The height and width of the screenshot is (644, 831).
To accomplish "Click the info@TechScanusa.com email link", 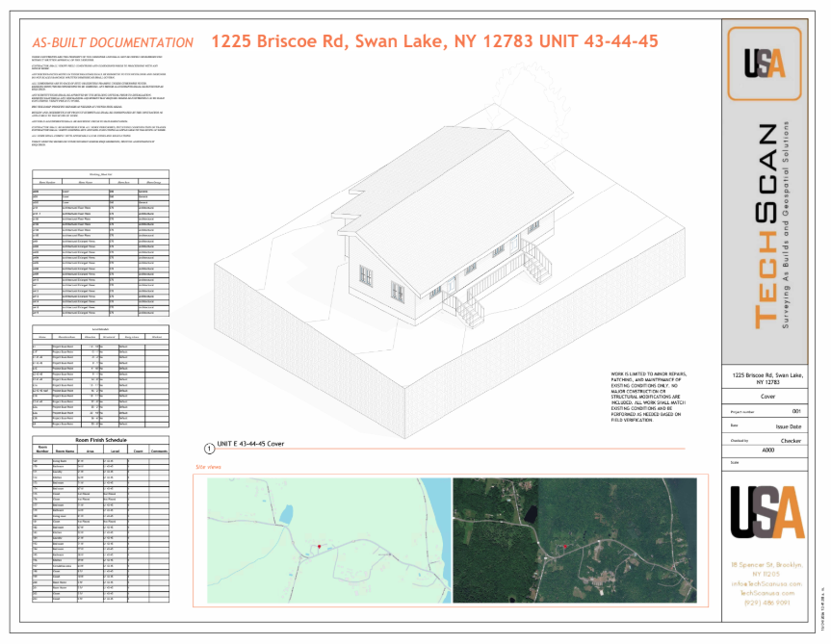I will (x=766, y=584).
